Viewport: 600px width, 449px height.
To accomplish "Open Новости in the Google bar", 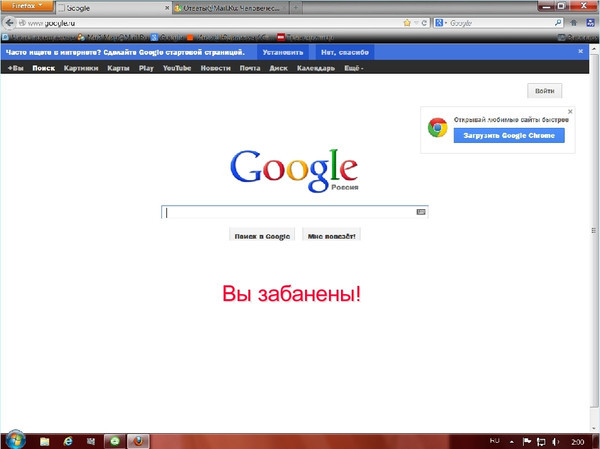I will (215, 68).
